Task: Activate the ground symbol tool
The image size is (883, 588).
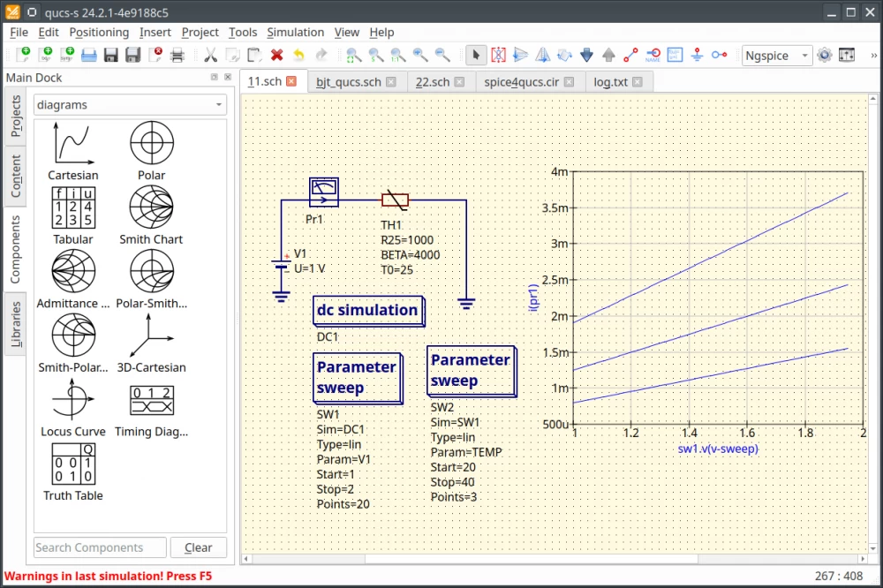Action: (x=697, y=55)
